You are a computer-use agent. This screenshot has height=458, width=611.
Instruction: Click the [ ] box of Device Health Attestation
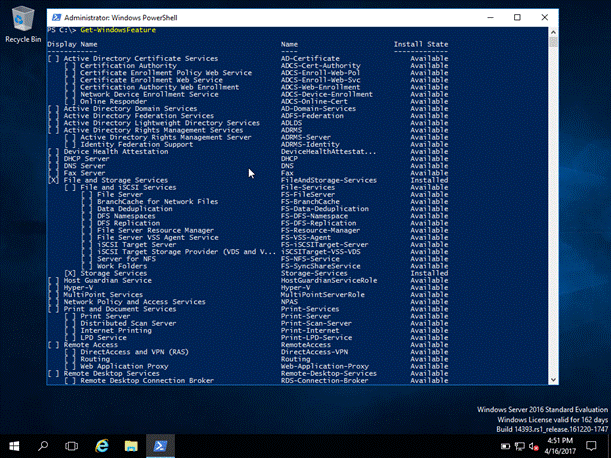(54, 152)
